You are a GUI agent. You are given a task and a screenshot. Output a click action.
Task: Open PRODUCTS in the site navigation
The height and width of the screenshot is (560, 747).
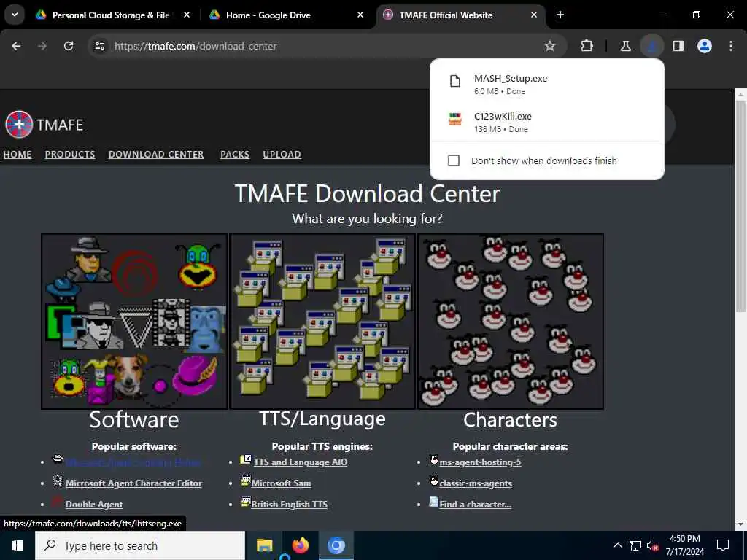pos(70,155)
